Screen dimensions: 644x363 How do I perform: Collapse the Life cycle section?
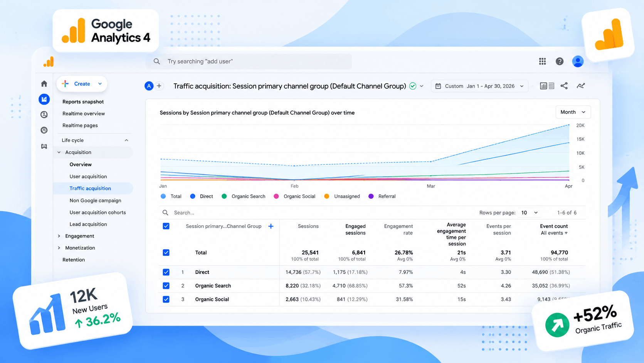coord(126,140)
